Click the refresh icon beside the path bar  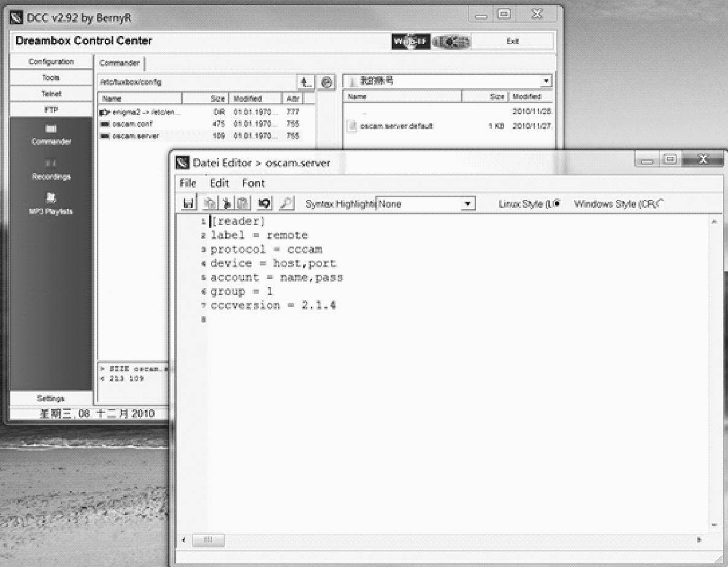pos(328,82)
